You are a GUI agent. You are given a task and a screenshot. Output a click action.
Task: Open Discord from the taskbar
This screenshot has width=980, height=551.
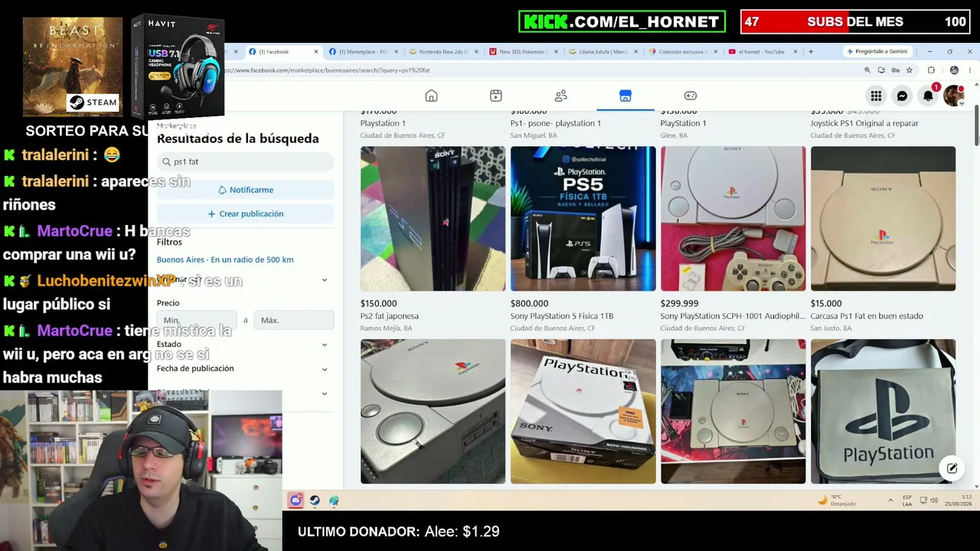pos(296,500)
